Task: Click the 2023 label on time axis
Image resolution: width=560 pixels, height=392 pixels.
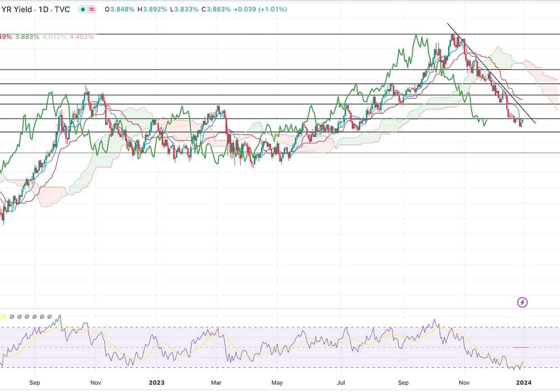Action: point(157,383)
